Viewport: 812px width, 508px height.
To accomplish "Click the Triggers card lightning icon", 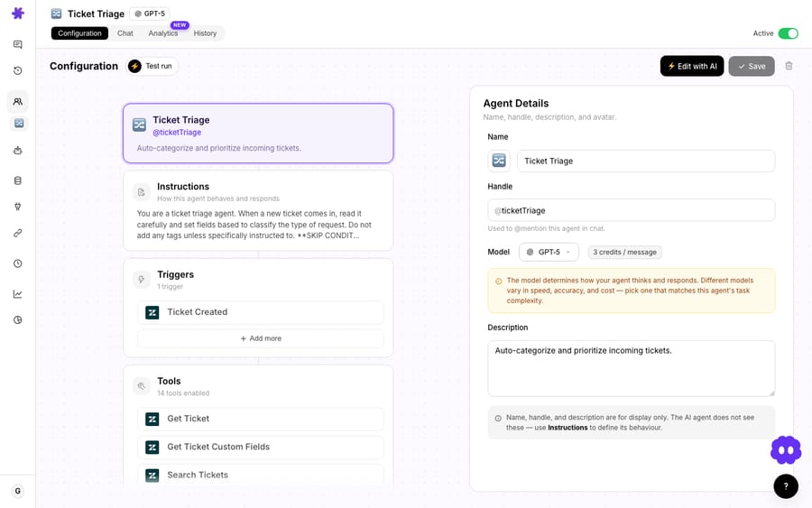I will click(142, 280).
